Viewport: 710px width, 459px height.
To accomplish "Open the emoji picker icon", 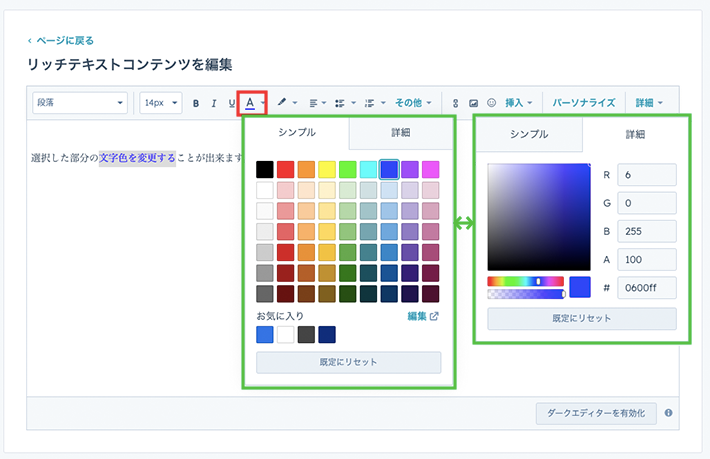I will tap(491, 103).
